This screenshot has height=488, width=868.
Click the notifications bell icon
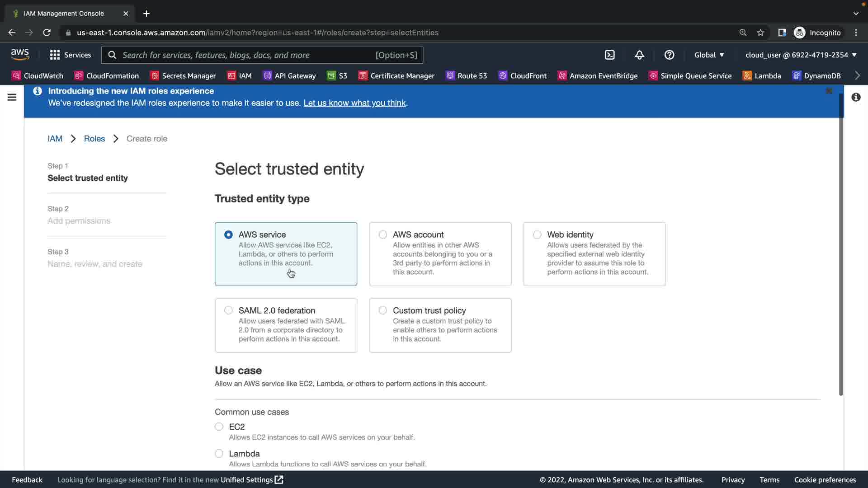click(639, 55)
